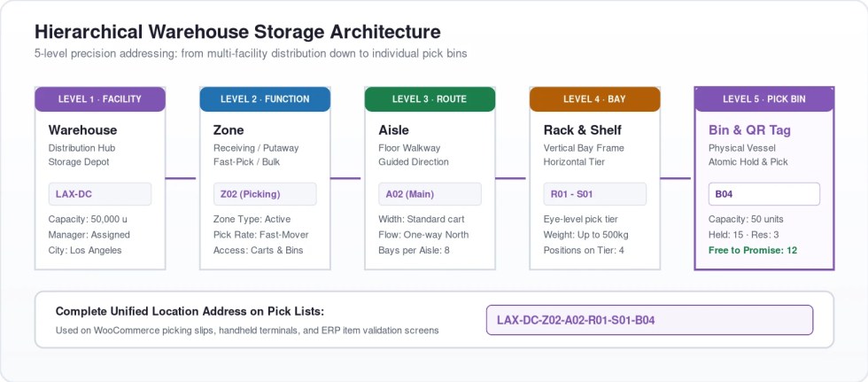
Task: Click the Fast-Pick / Bulk text
Action: (248, 162)
